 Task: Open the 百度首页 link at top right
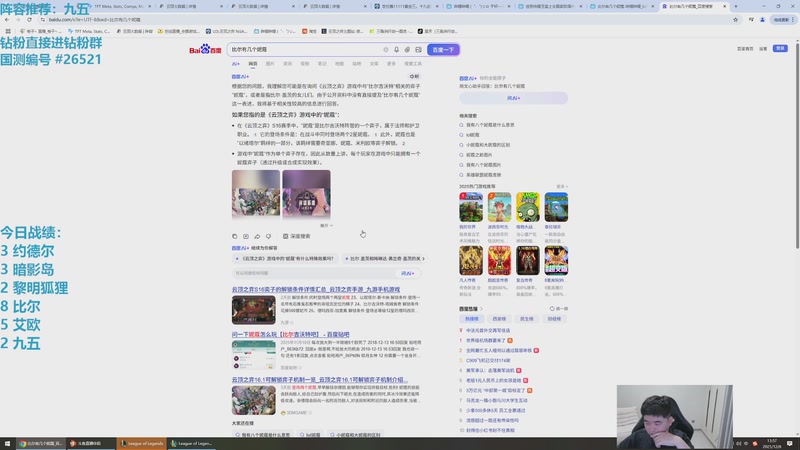(x=745, y=49)
